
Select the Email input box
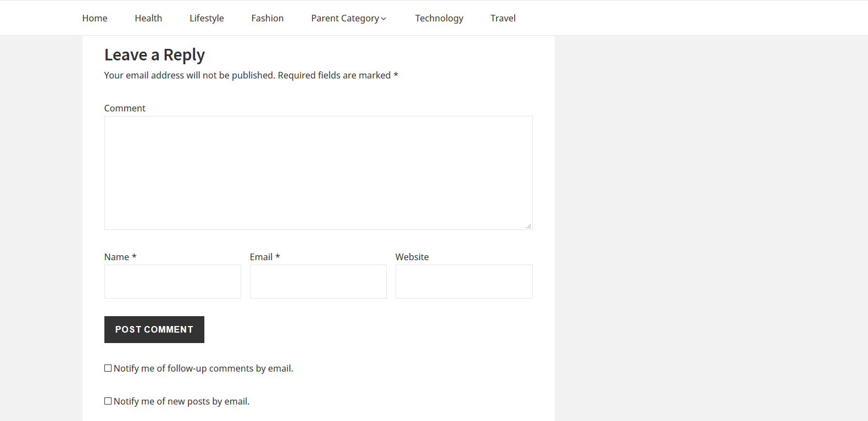[318, 282]
